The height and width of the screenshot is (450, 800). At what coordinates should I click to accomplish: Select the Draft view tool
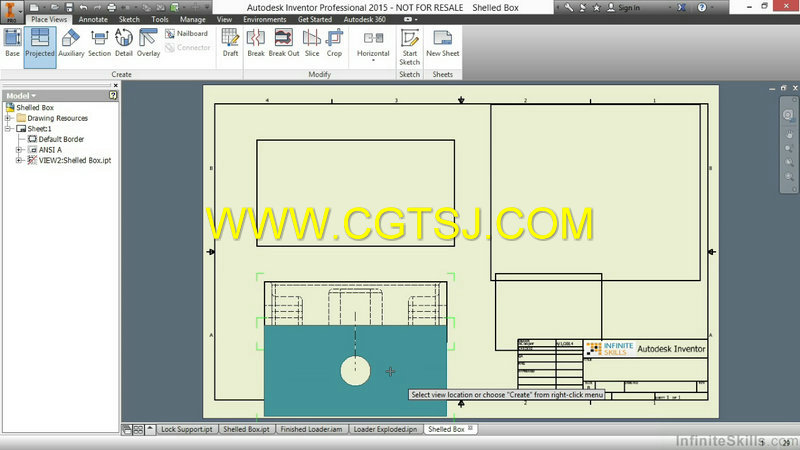click(230, 43)
